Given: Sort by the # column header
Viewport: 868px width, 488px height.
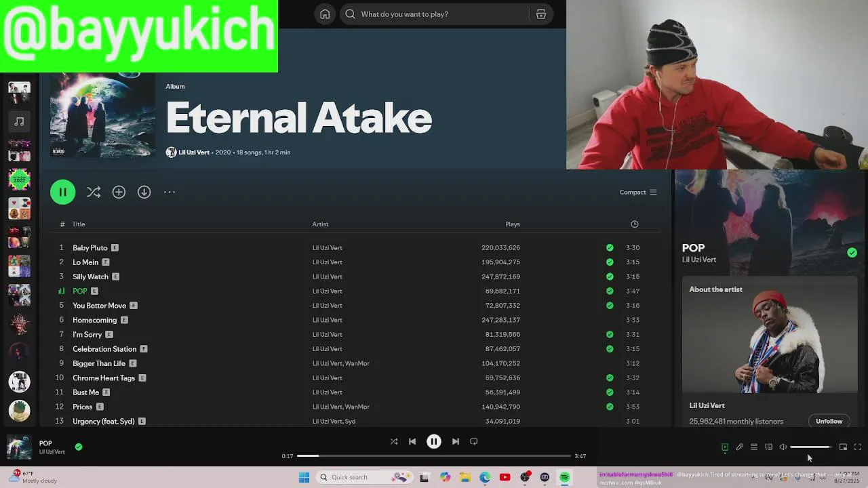Looking at the screenshot, I should coord(62,224).
